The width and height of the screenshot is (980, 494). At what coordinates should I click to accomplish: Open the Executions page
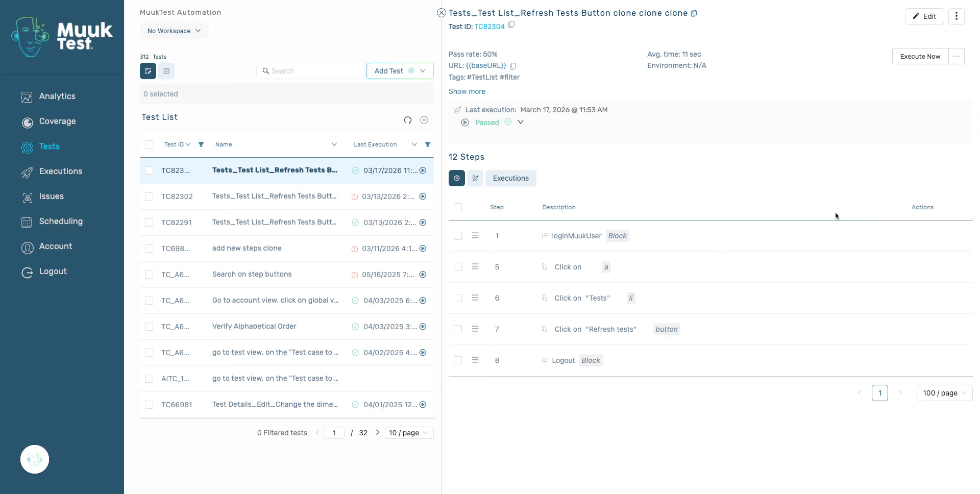click(x=52, y=171)
